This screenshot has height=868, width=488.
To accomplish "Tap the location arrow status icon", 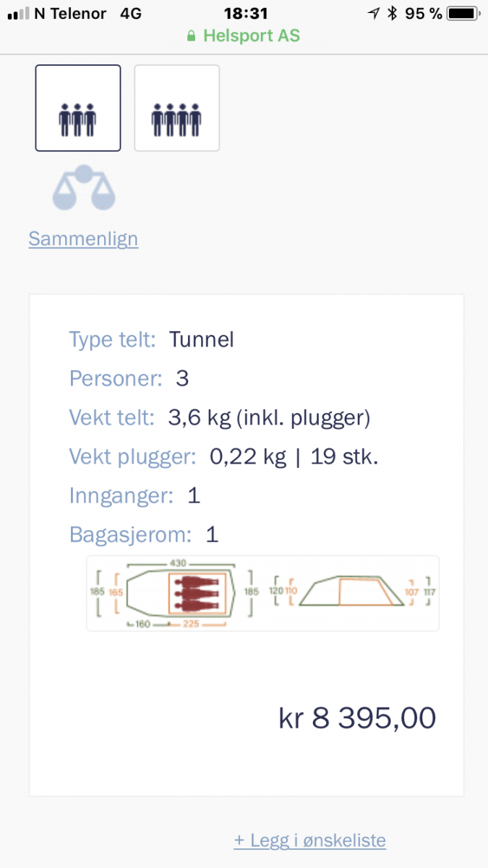I will (373, 13).
